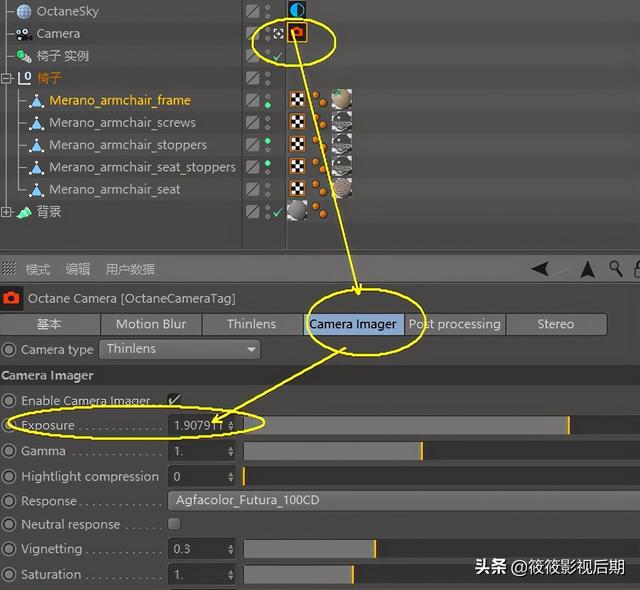The image size is (640, 590).
Task: Click UVW tag of Merano_armchair_stoppers
Action: pos(297,144)
